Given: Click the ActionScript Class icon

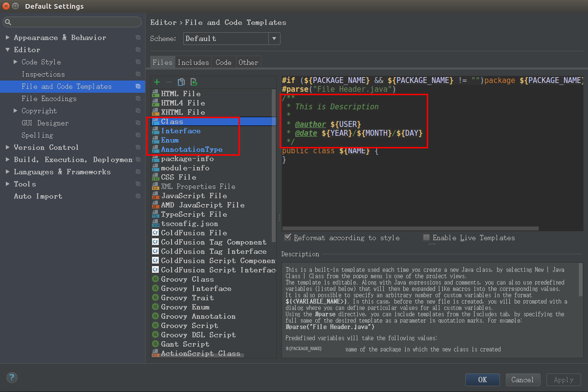Looking at the screenshot, I should 155,353.
